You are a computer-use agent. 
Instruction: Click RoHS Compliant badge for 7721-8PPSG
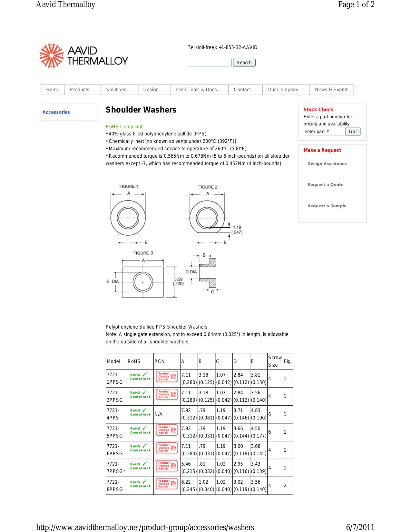point(140,484)
